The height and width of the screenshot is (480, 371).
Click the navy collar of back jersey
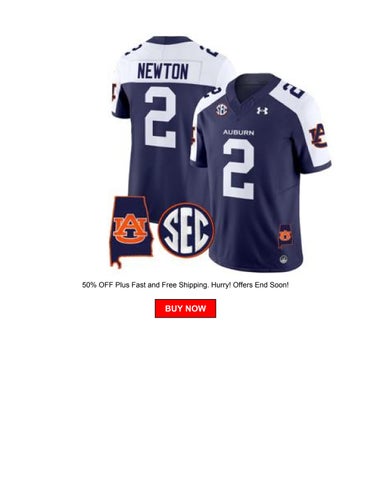point(170,40)
